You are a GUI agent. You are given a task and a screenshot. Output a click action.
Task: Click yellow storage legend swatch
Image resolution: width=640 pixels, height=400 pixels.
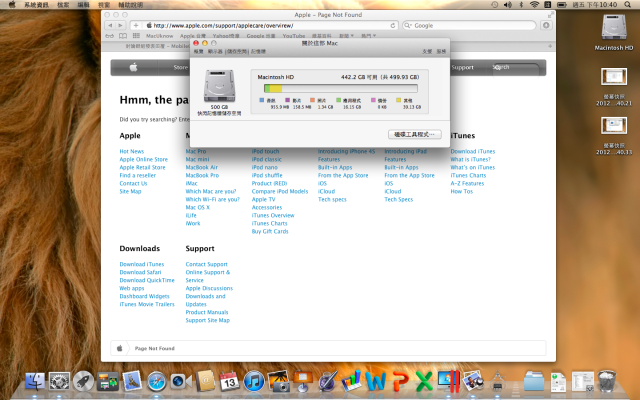coord(398,100)
